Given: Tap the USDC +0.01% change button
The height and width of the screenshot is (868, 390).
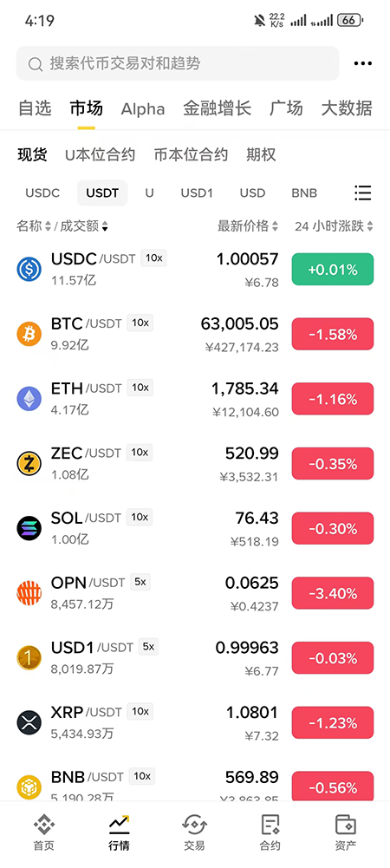Looking at the screenshot, I should point(333,269).
